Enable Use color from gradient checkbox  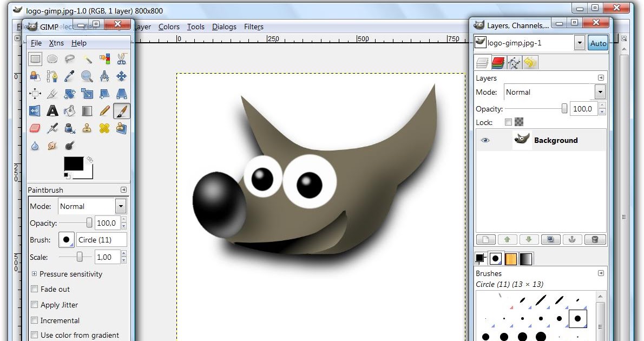click(35, 335)
